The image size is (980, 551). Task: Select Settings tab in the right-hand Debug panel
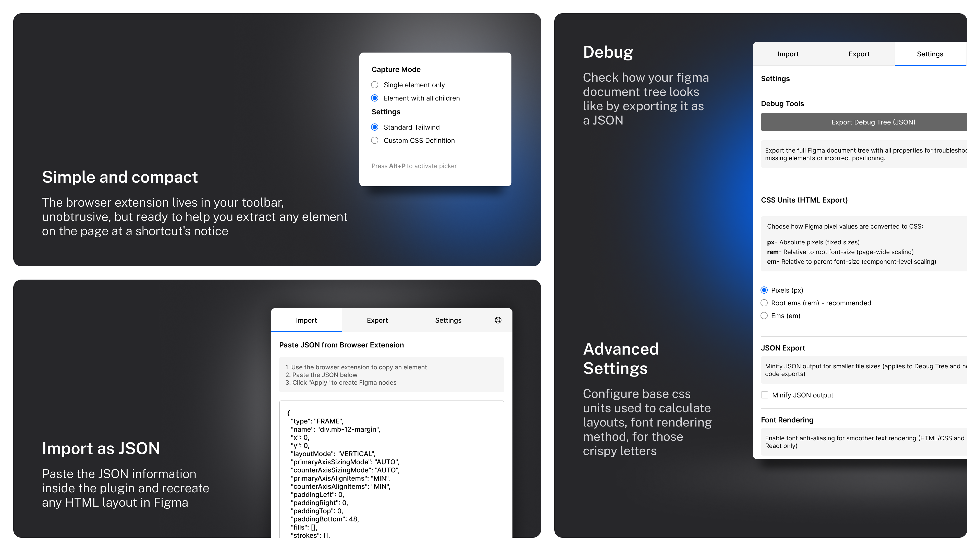(930, 54)
